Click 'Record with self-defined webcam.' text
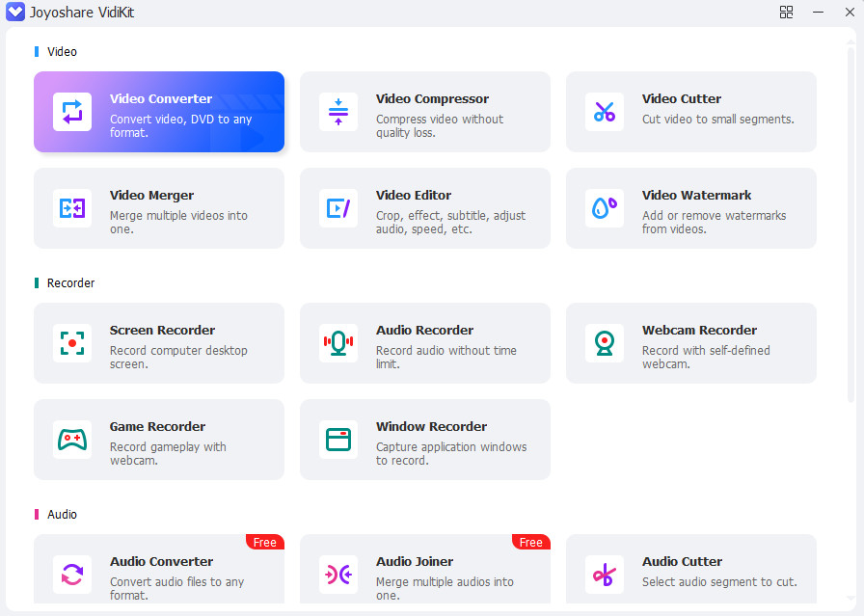Viewport: 864px width, 616px height. 706,357
